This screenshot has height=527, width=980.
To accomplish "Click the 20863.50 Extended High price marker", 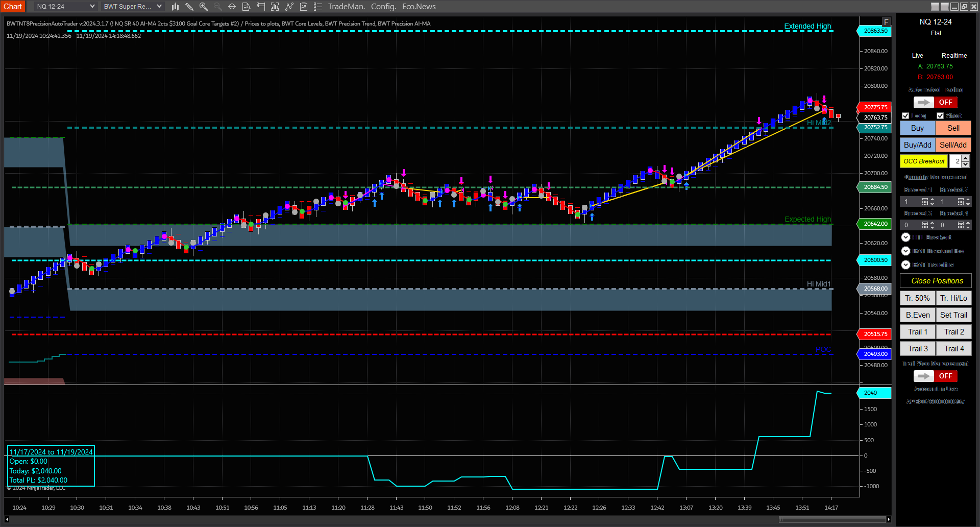I will 874,31.
